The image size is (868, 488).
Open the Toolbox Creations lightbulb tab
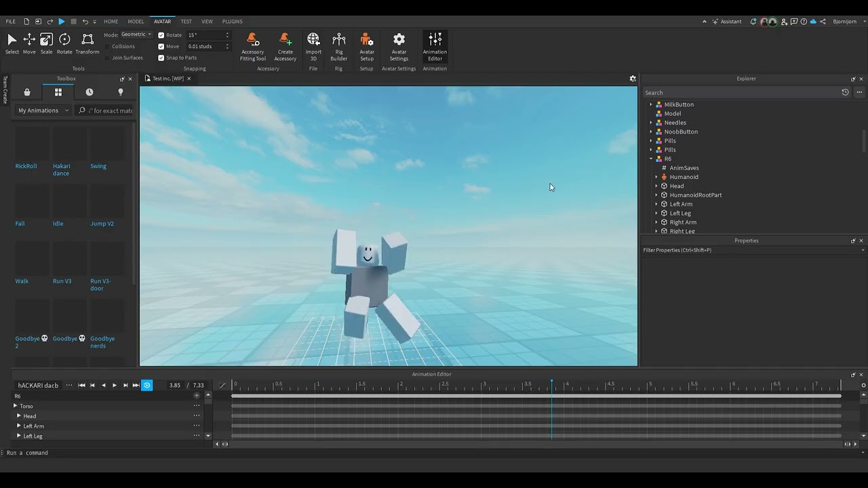tap(121, 92)
